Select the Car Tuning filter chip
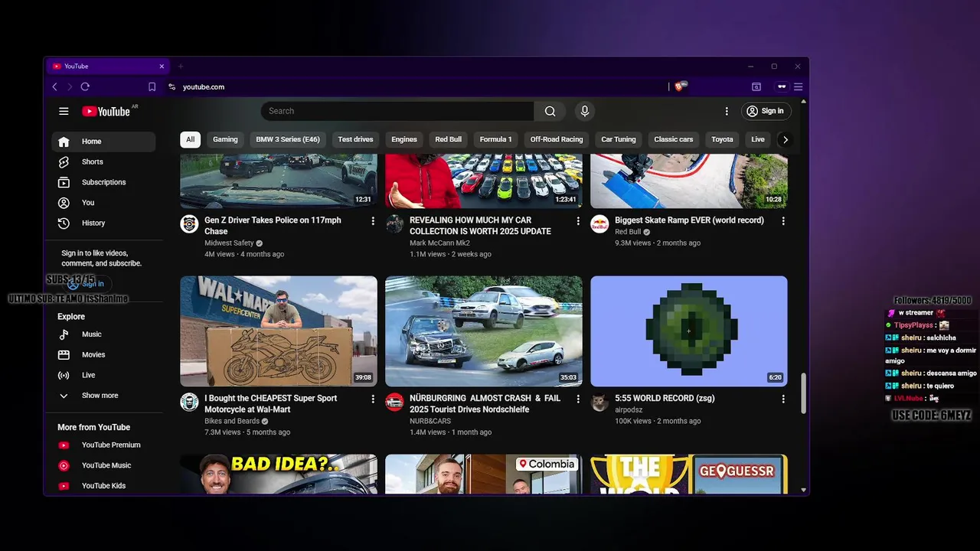The height and width of the screenshot is (551, 980). point(619,139)
